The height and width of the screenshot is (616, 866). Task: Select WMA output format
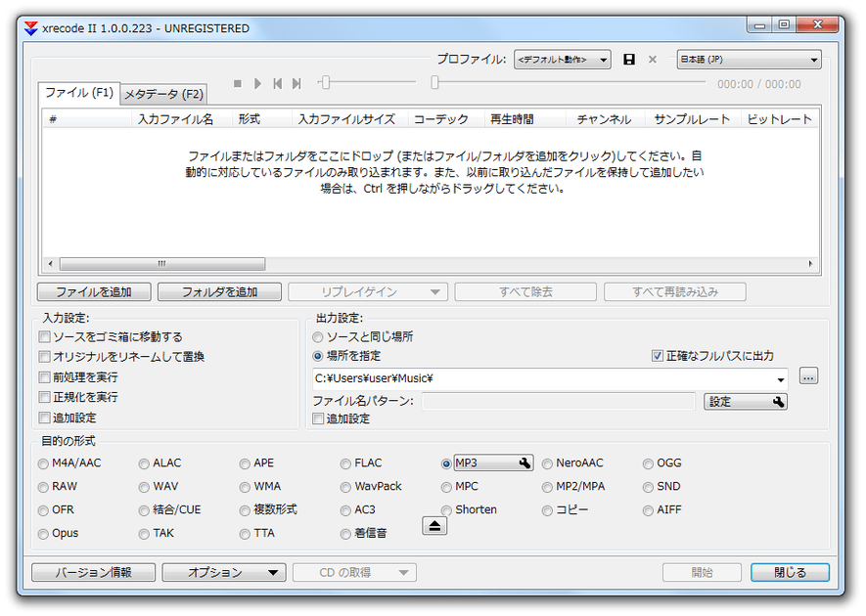(245, 487)
